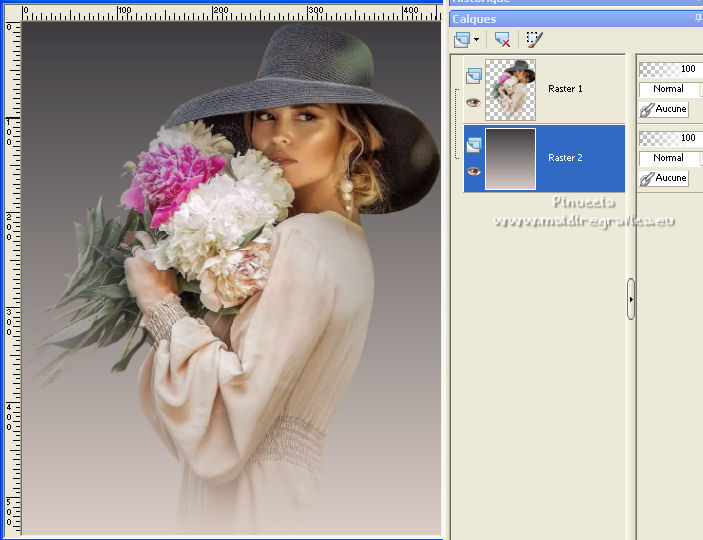703x540 pixels.
Task: Click the Raster 2 layer type icon
Action: point(474,145)
